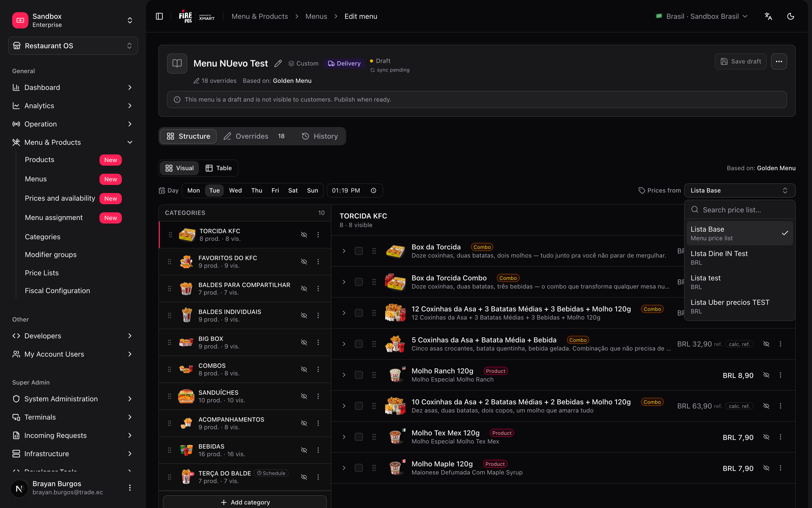The width and height of the screenshot is (812, 508).
Task: Switch theme with the moon icon
Action: (x=790, y=17)
